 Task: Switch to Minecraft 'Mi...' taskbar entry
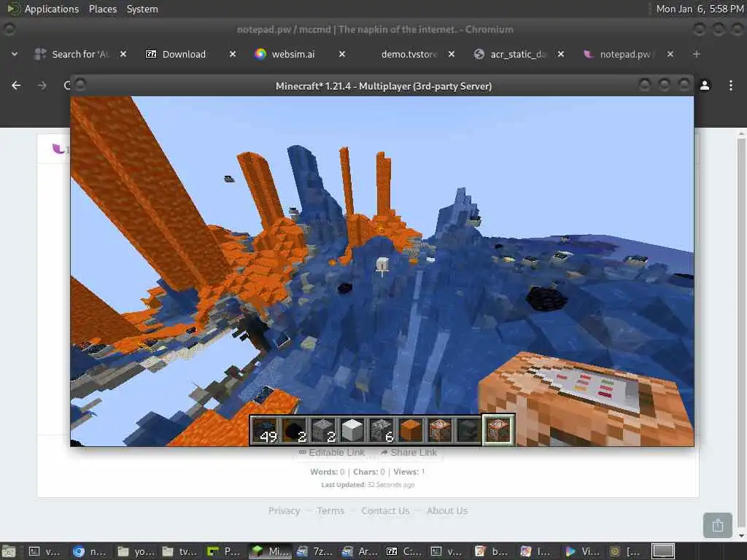tap(270, 551)
